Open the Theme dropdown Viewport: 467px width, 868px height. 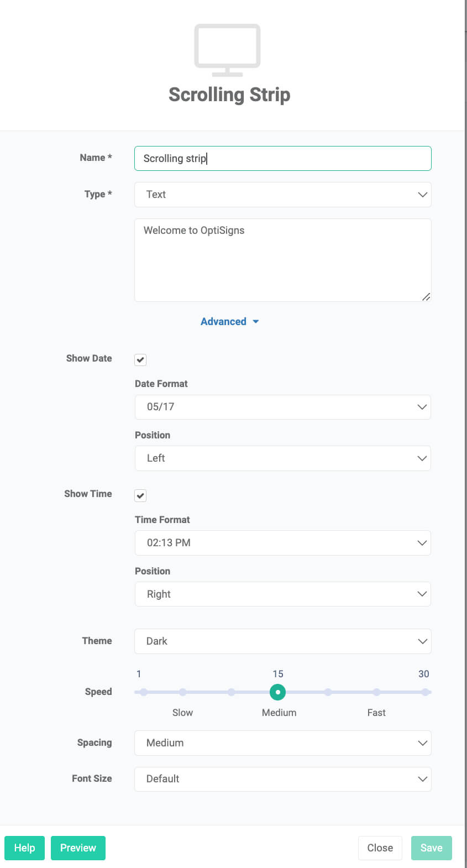pyautogui.click(x=282, y=641)
